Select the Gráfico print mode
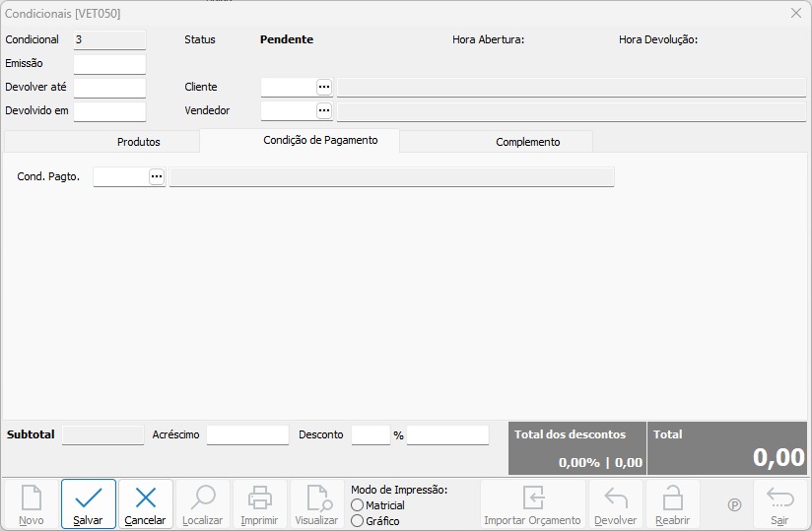 pos(357,521)
